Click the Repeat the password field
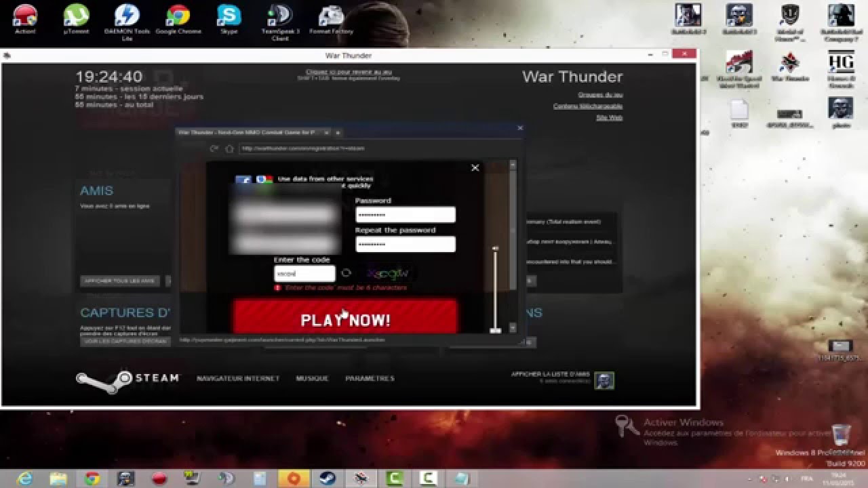The image size is (868, 488). pyautogui.click(x=406, y=244)
